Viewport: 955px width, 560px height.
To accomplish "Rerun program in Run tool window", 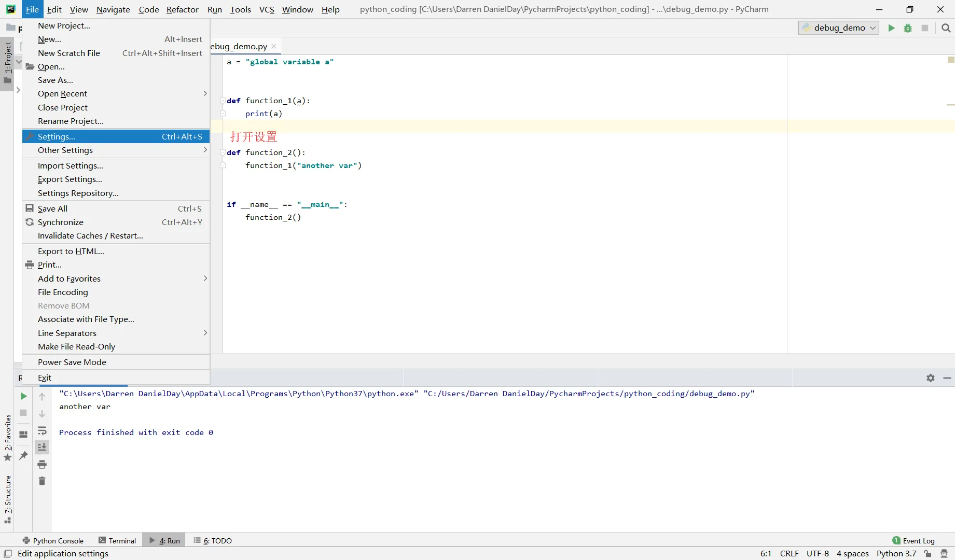I will click(x=23, y=396).
